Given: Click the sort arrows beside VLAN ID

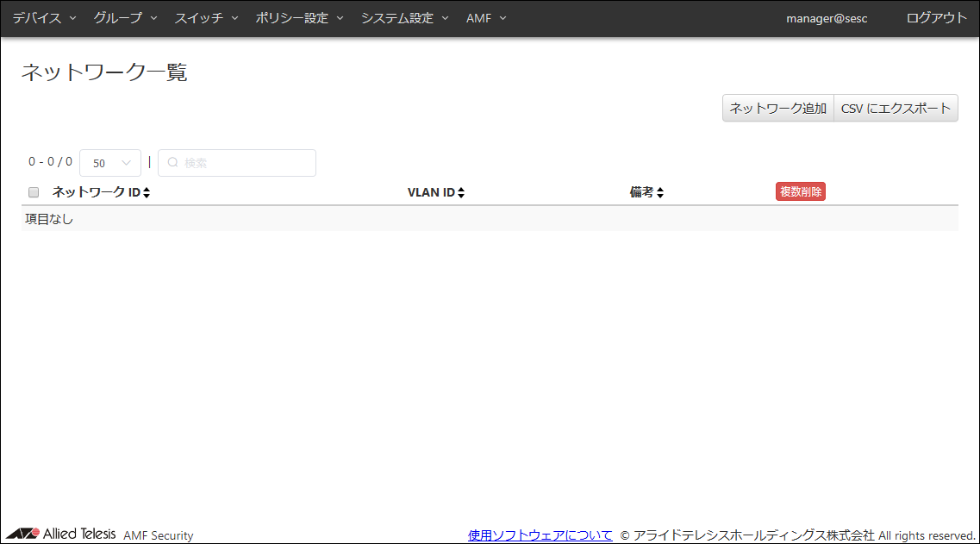Looking at the screenshot, I should coord(461,192).
